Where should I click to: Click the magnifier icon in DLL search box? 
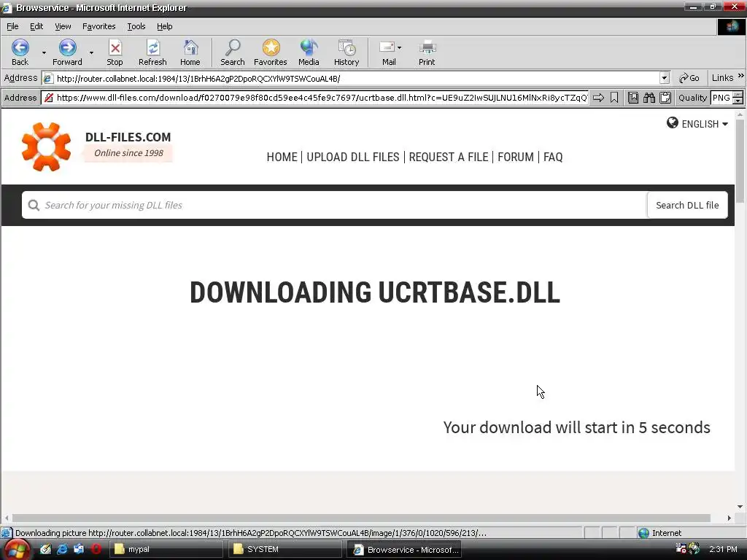point(34,205)
